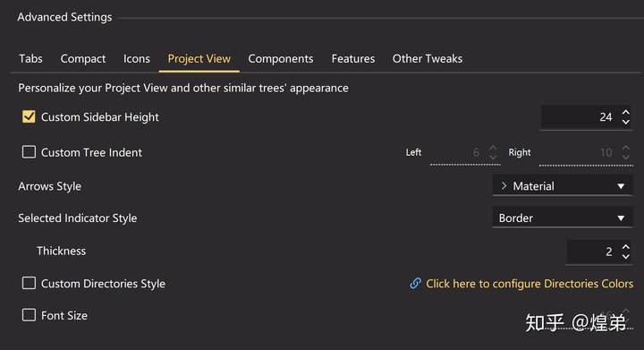Click the chain link icon beside Directories Colors
Viewport: 644px width, 350px height.
[x=415, y=284]
